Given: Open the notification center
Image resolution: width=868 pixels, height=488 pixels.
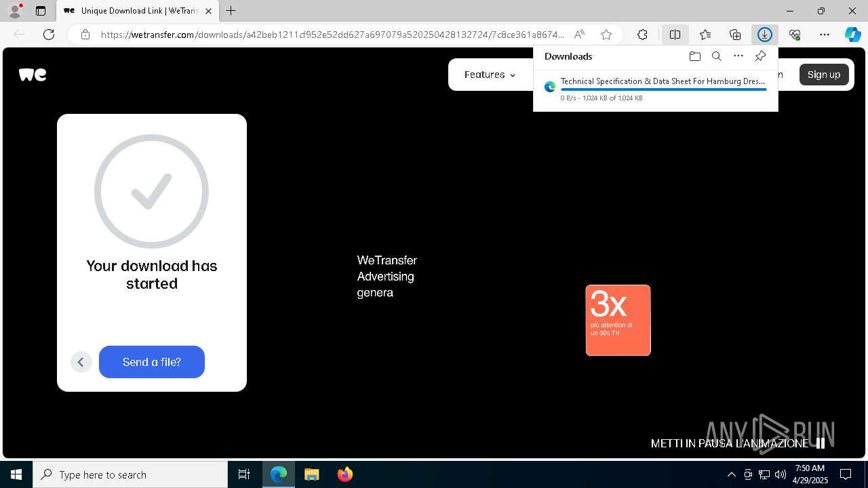Looking at the screenshot, I should (846, 474).
